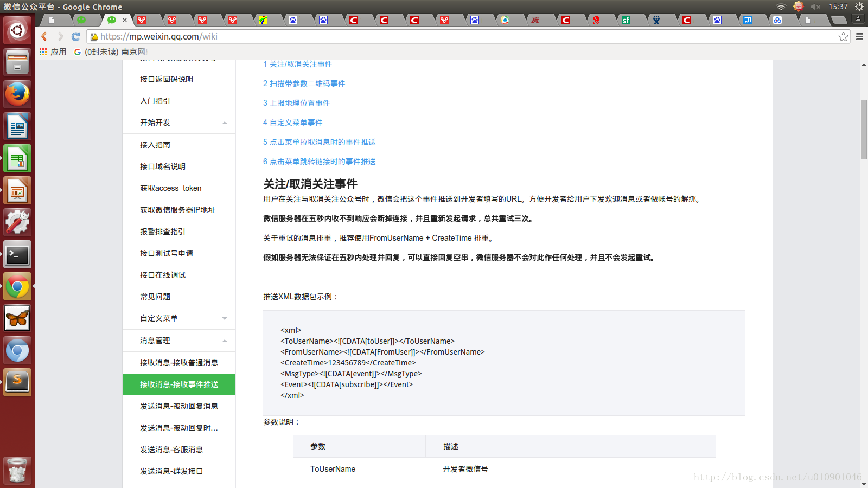This screenshot has width=868, height=488.
Task: Open 报警排查指引 sidebar page
Action: 163,232
